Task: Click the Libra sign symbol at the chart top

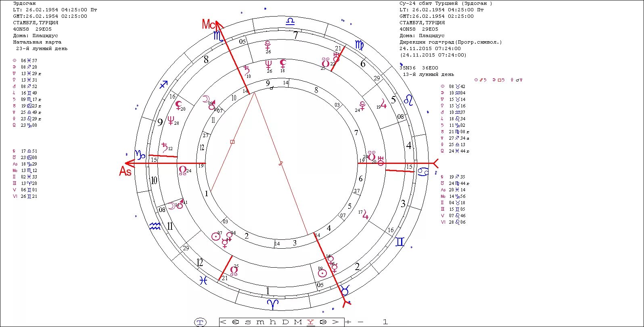Action: click(290, 21)
